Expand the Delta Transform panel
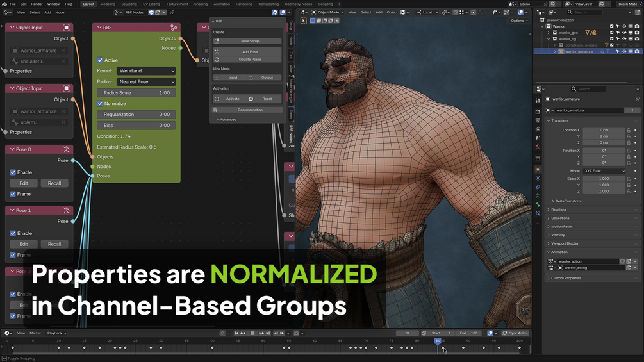Screen dimensions: 644x362 pos(566,201)
